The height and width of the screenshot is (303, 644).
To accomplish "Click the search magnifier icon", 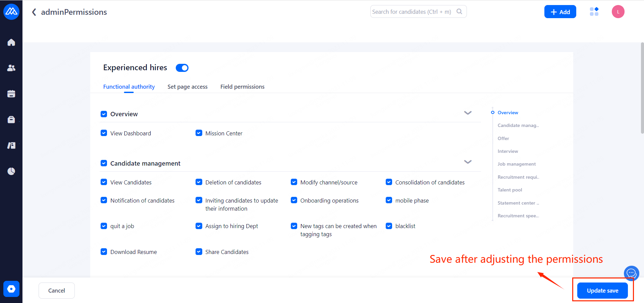I will pos(459,12).
